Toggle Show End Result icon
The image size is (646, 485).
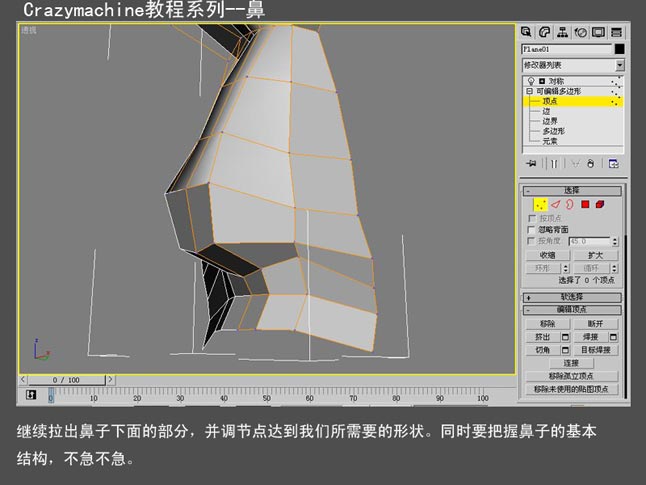[554, 164]
